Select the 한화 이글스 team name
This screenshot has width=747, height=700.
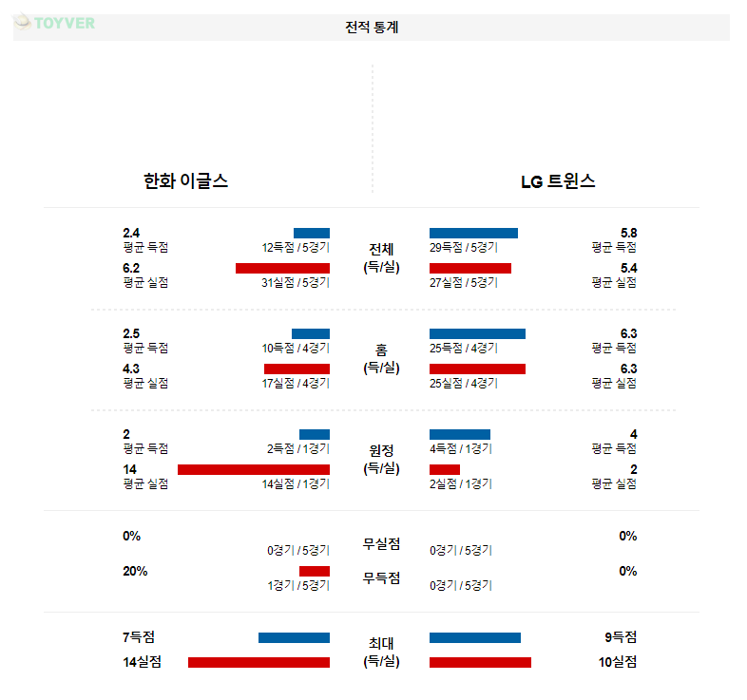click(185, 181)
